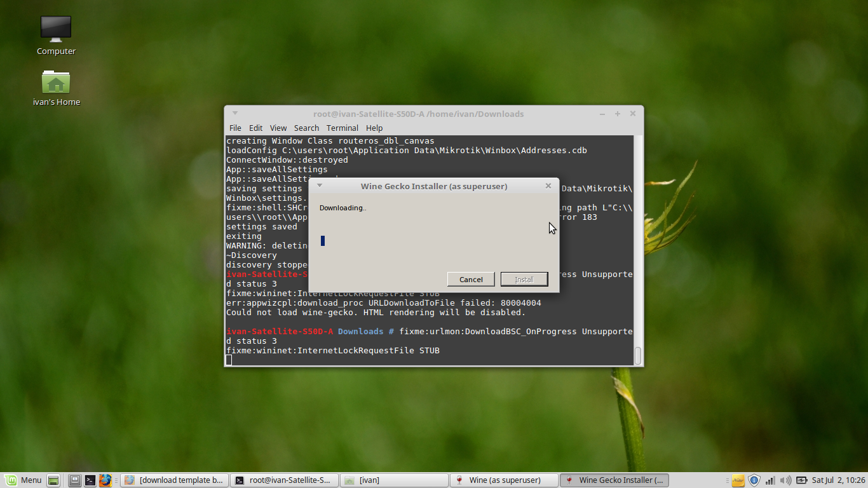Cancel the Wine Gecko download
The width and height of the screenshot is (868, 488).
pyautogui.click(x=471, y=280)
